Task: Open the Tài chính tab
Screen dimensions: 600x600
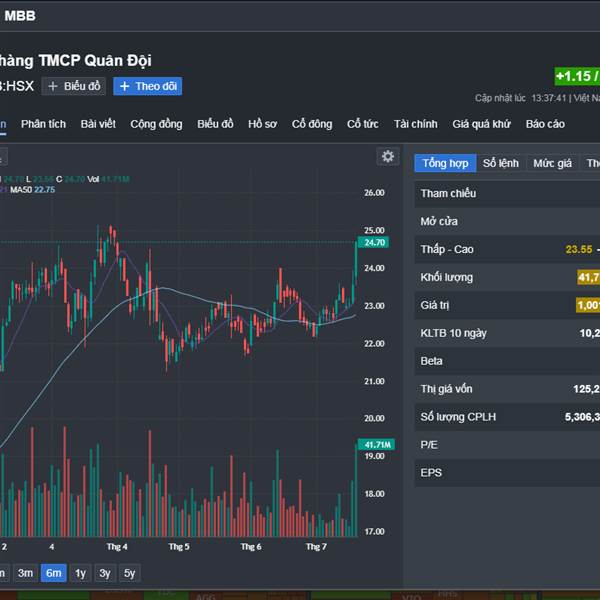Action: click(416, 124)
